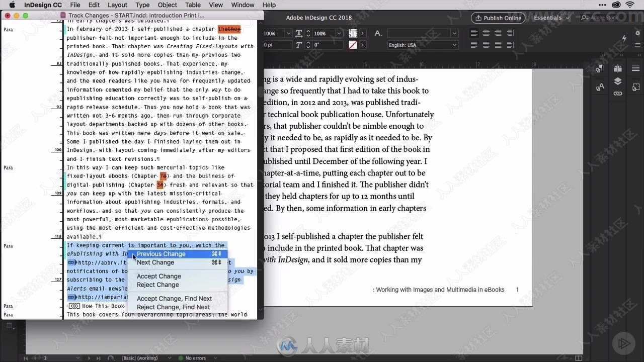Image resolution: width=644 pixels, height=362 pixels.
Task: Click the split layout view icon
Action: pos(579,358)
